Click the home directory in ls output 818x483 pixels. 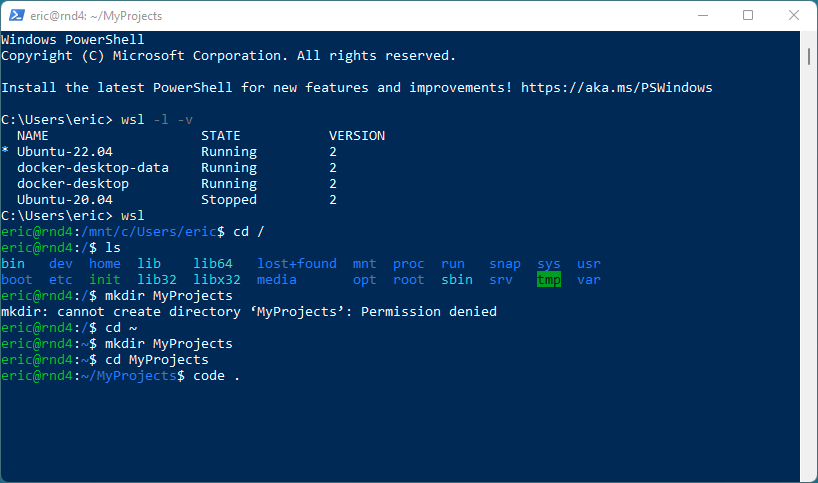(104, 264)
